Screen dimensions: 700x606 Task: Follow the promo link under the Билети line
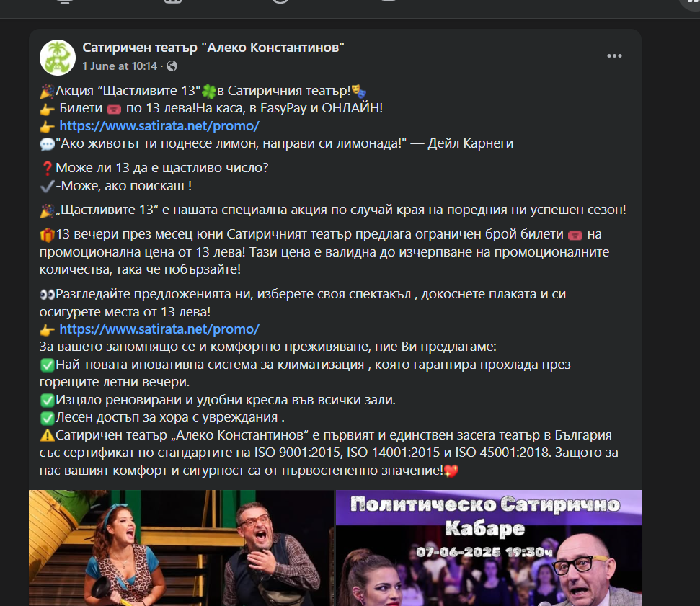pyautogui.click(x=159, y=126)
